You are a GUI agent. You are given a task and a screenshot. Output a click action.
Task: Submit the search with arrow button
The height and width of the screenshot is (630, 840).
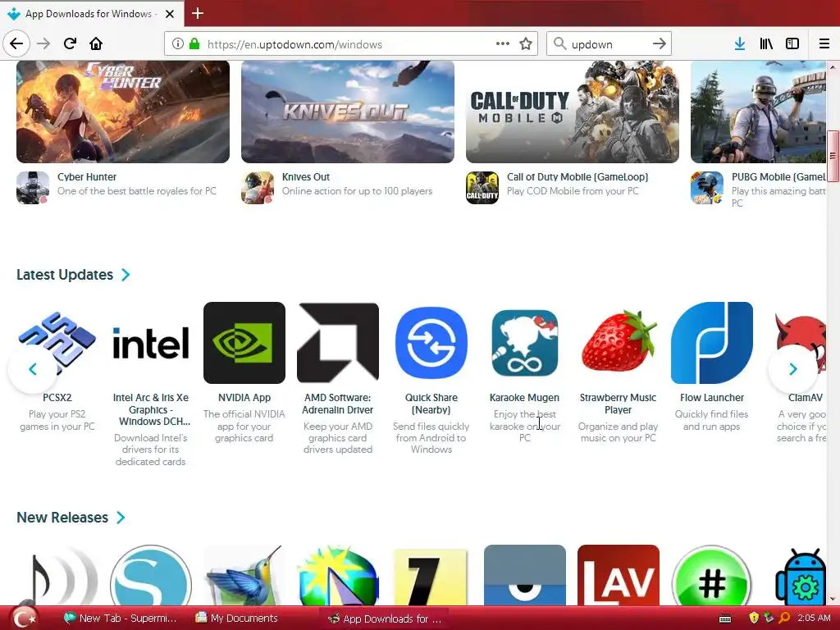660,43
